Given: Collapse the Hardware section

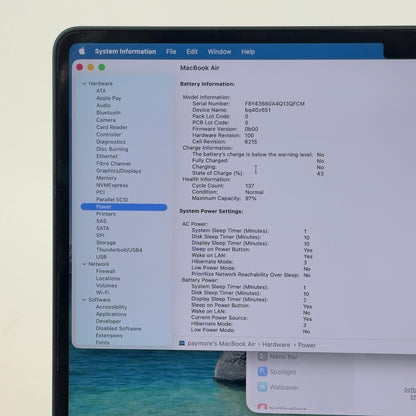Looking at the screenshot, I should click(x=84, y=84).
